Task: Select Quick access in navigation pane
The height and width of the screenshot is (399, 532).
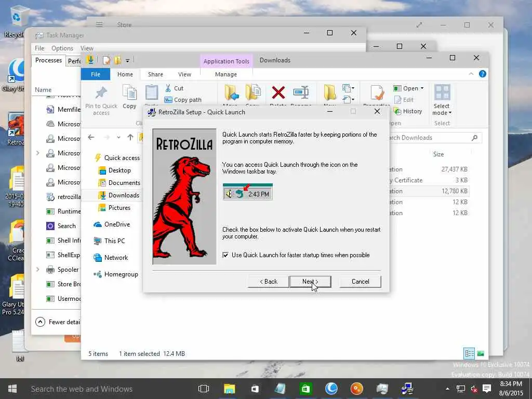Action: click(x=117, y=158)
